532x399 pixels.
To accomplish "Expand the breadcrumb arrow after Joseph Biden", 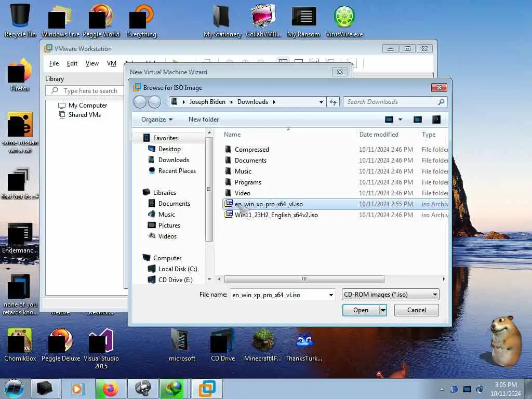I will (x=231, y=102).
